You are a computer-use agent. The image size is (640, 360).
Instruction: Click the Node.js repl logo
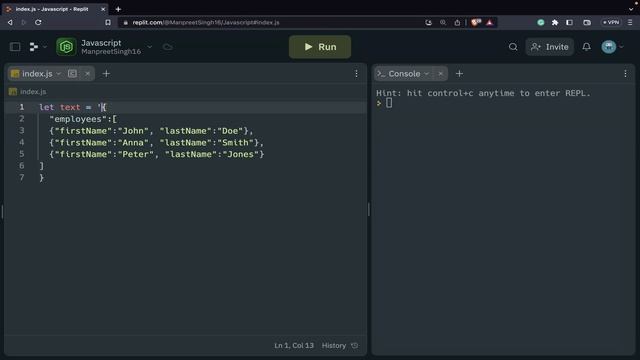point(66,47)
